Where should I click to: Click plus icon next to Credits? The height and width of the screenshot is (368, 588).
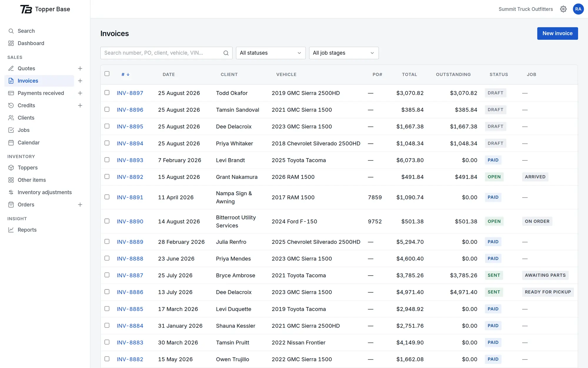point(80,105)
